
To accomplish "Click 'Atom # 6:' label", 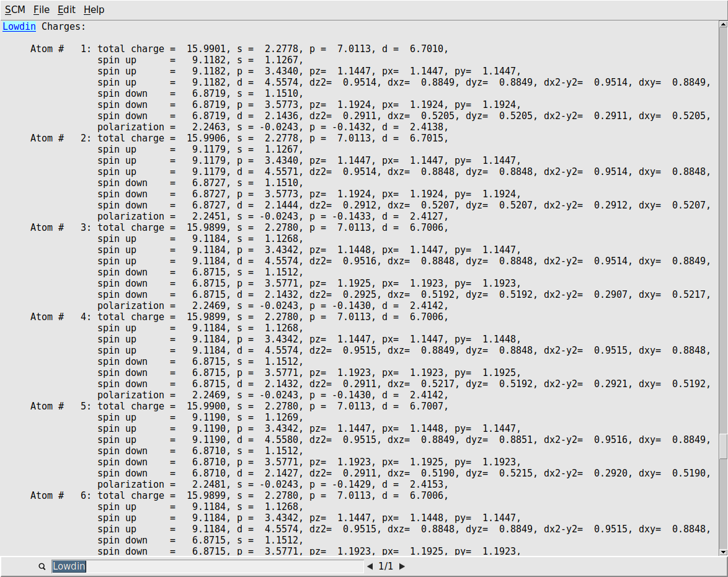I will [x=61, y=495].
